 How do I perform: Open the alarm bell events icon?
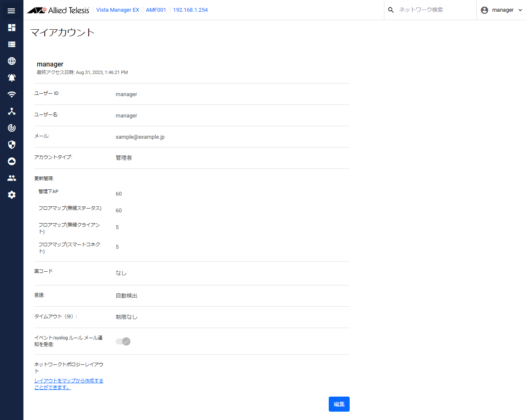[12, 78]
